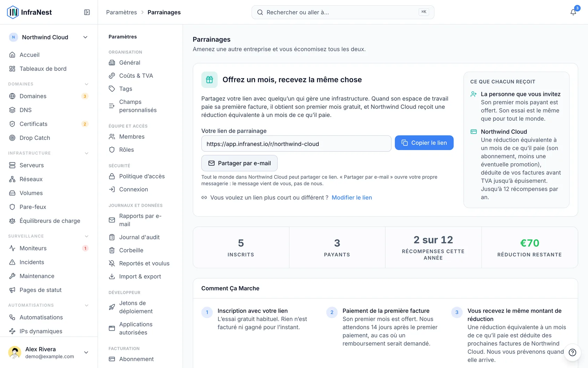Click the Équilibreurs de charge scale icon
588x368 pixels.
(x=12, y=221)
